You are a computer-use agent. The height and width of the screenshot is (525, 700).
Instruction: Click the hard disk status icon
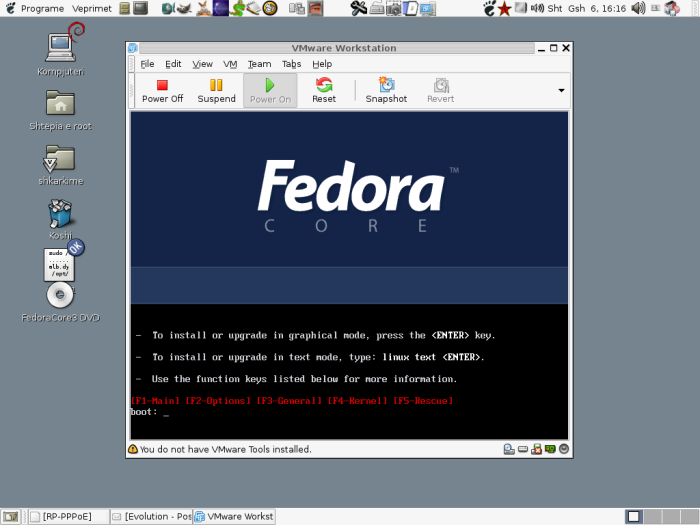coord(523,449)
